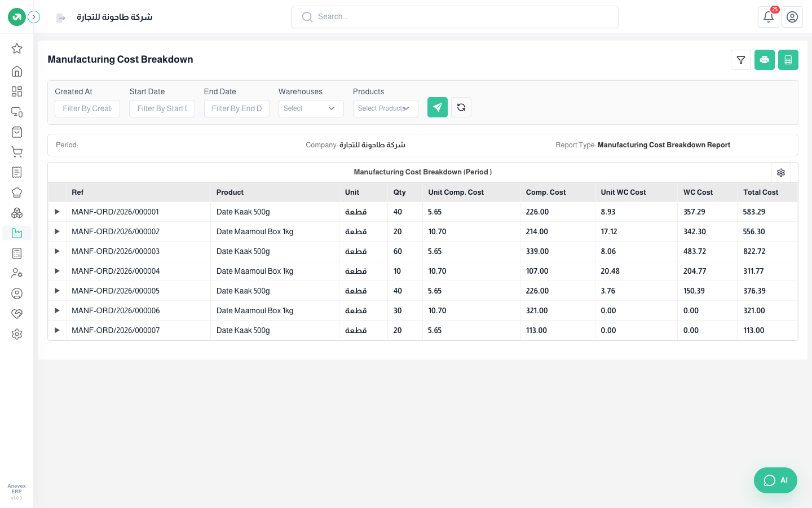Open the dashboard grid icon in sidebar
Screen dimensions: 812x508
[x=17, y=91]
